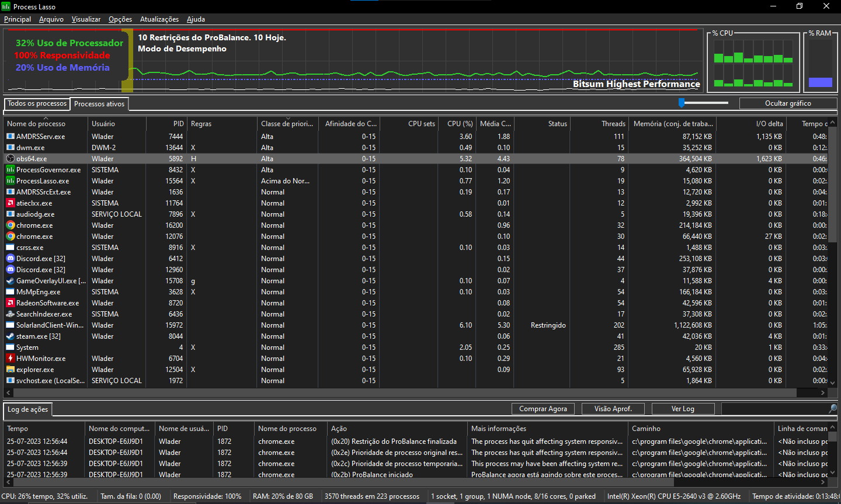Click process list scrollbar down arrow
Viewport: 841px width, 504px height.
coord(833,383)
